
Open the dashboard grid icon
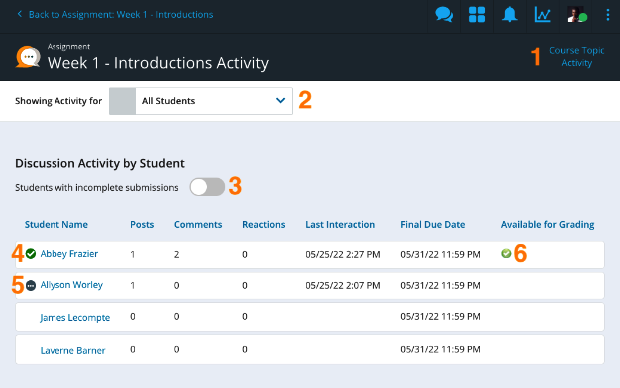(477, 15)
